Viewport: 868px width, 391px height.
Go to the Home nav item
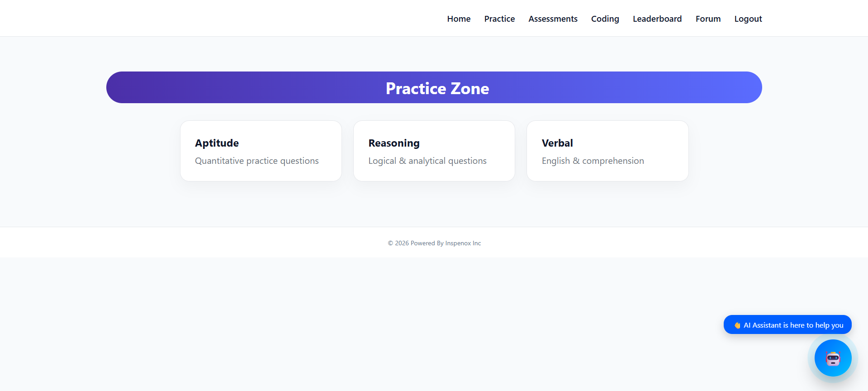(x=459, y=19)
